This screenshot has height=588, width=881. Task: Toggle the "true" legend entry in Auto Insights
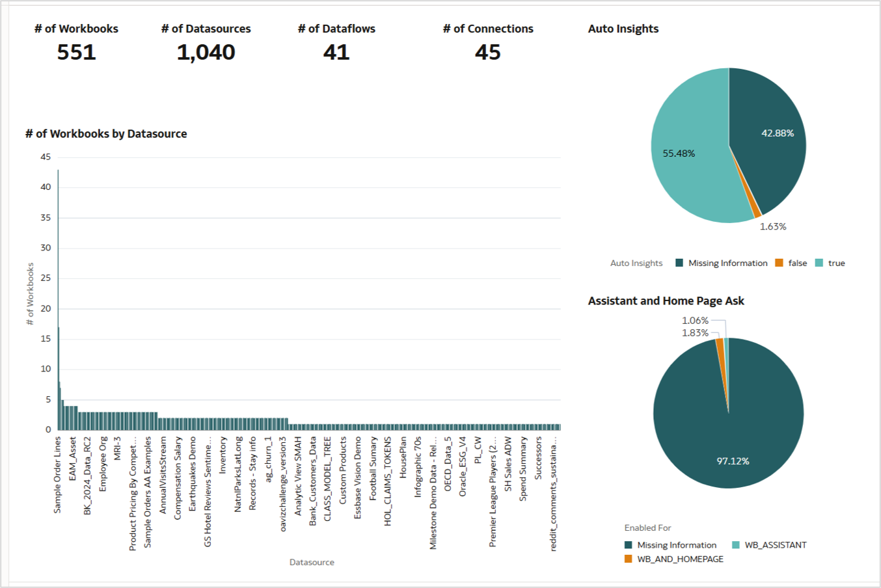pyautogui.click(x=835, y=263)
